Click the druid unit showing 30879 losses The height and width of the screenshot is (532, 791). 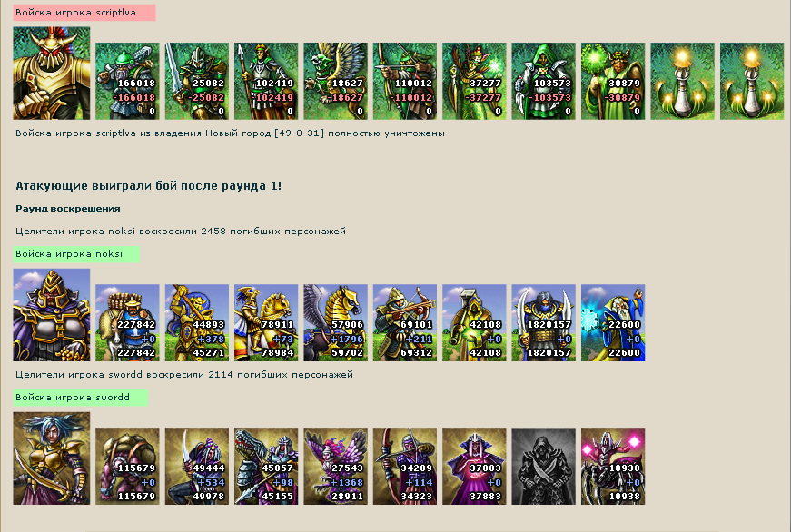(613, 81)
